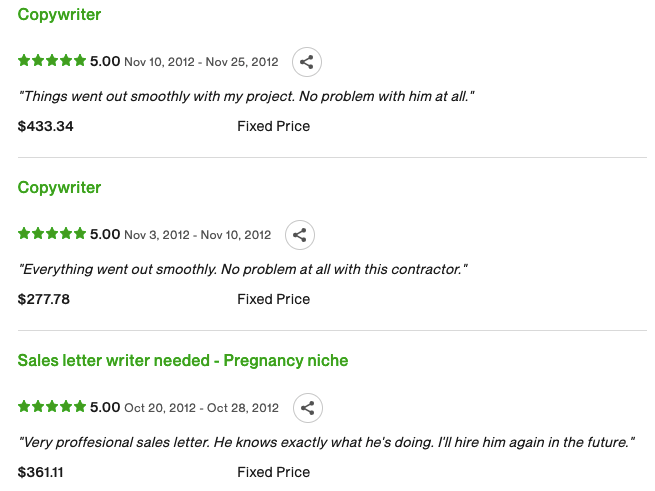Click the "Everything went out smoothly" feedback quote

click(x=243, y=269)
